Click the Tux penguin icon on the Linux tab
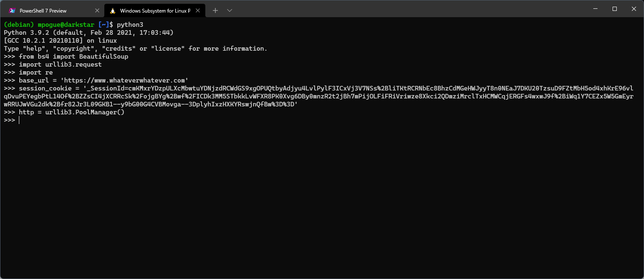 [112, 10]
